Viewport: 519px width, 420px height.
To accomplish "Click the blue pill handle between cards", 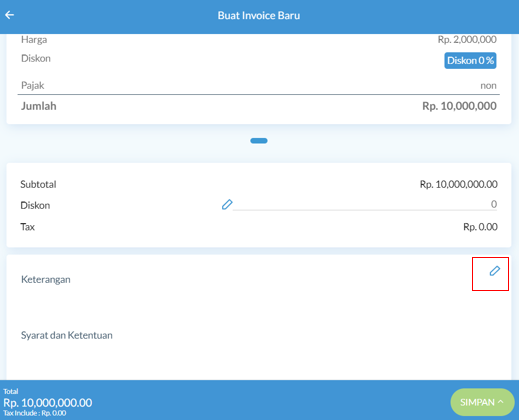I will [259, 141].
